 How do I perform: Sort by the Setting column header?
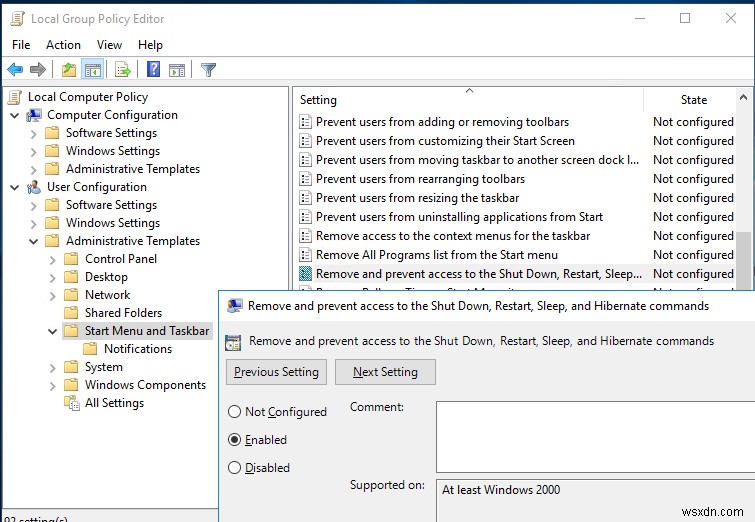point(469,100)
